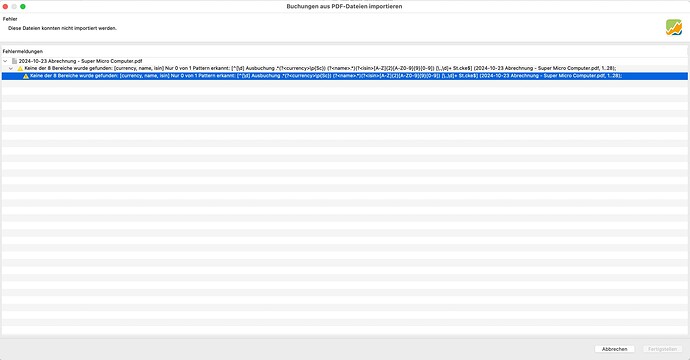
Task: Click the 'Fehler' heading at the top
Action: click(10, 19)
